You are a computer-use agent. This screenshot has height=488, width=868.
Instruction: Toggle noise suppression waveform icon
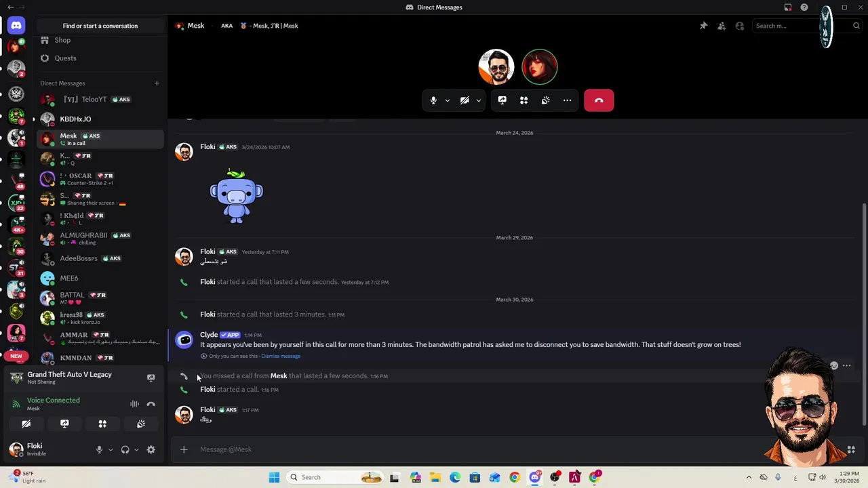tap(134, 404)
